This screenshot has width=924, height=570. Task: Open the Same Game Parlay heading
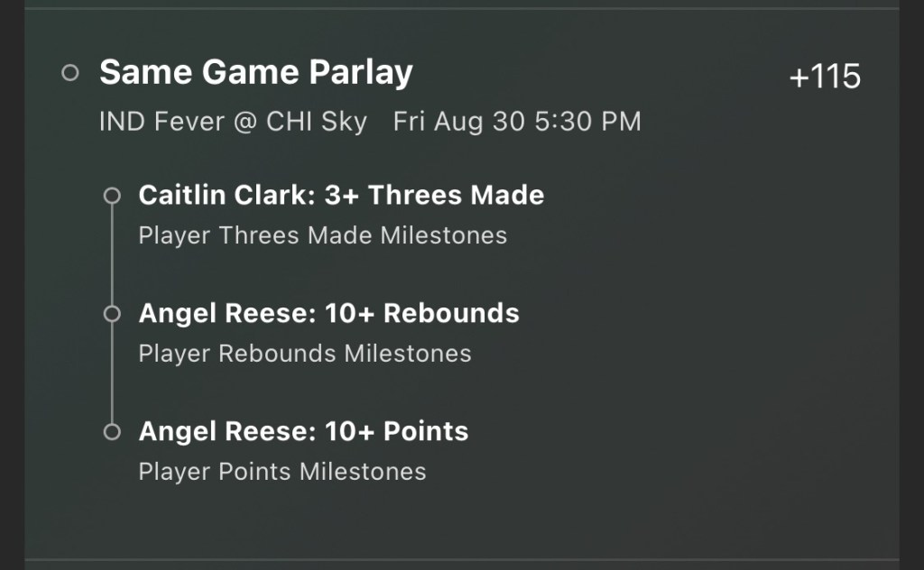click(255, 72)
